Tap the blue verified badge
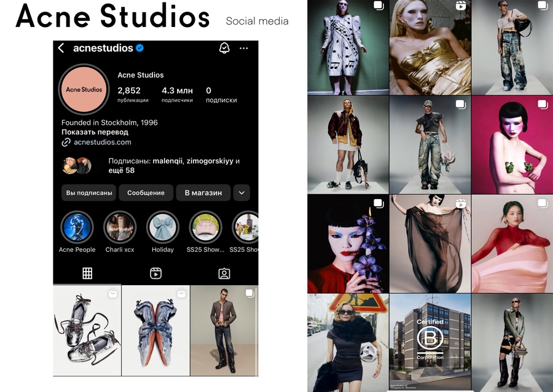 [139, 48]
